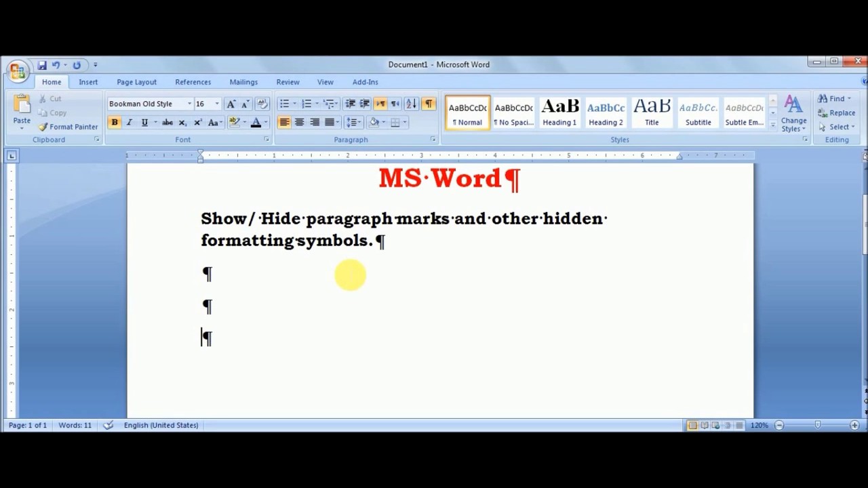The image size is (868, 488).
Task: Click the Sort A-Z icon
Action: (411, 104)
